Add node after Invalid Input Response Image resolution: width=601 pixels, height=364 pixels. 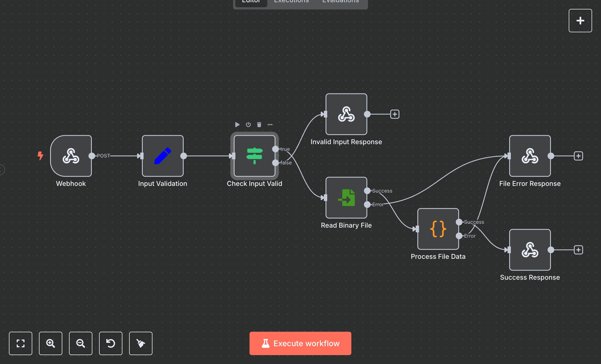click(x=395, y=114)
